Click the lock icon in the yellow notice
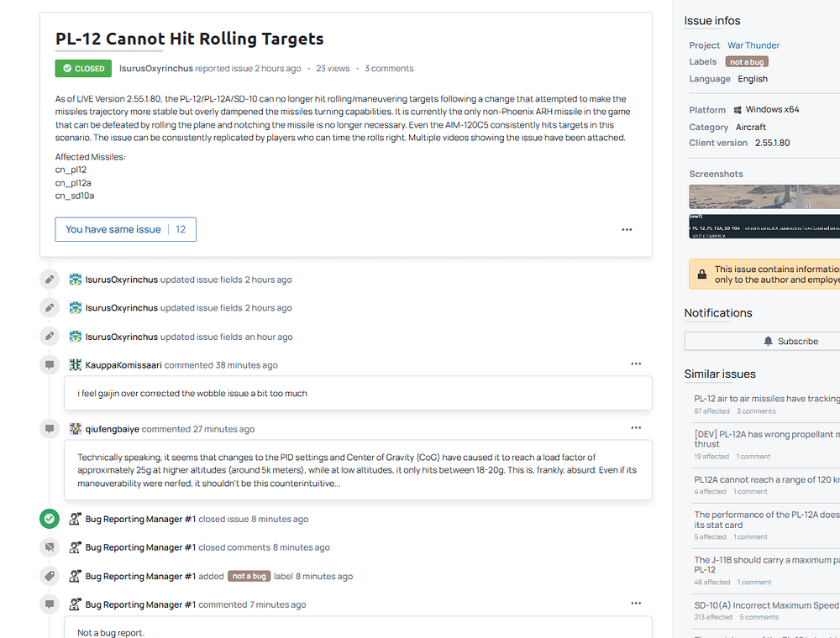 pyautogui.click(x=701, y=275)
